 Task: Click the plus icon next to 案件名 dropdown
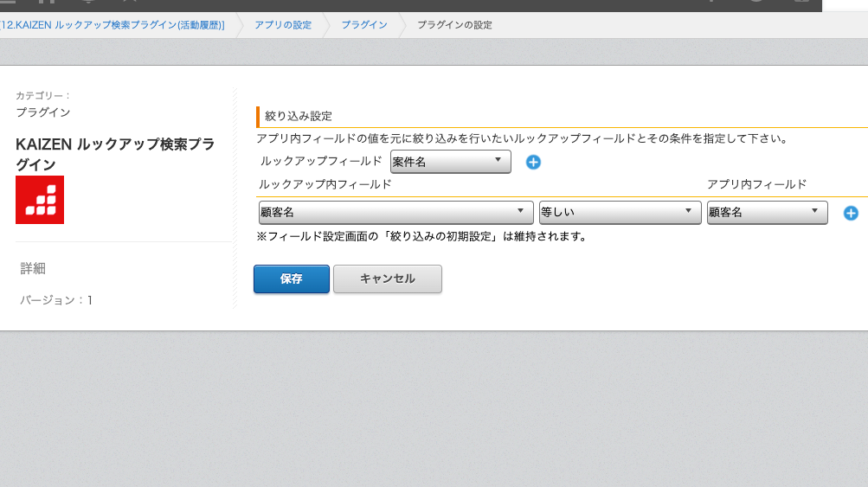533,162
